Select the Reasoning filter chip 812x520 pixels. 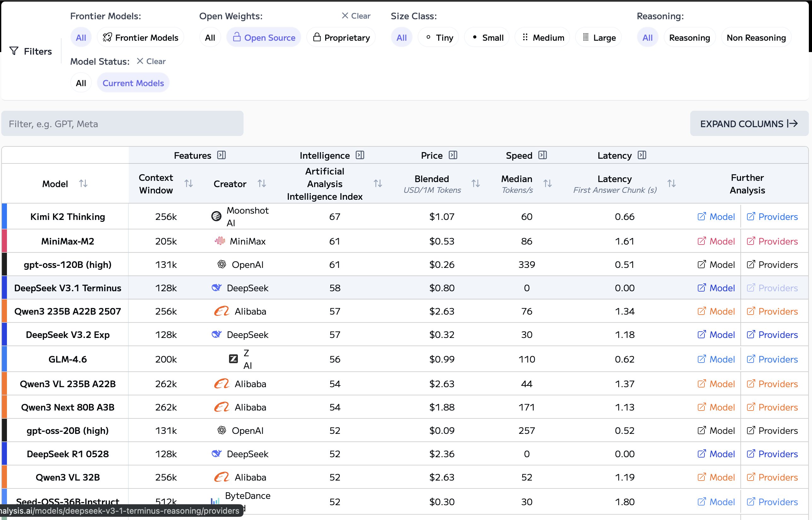click(689, 38)
